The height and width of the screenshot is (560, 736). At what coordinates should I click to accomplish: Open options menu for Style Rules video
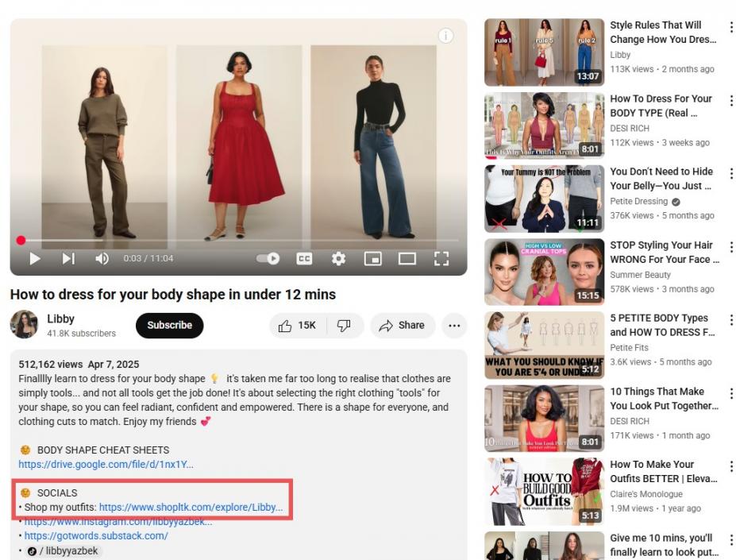coord(730,28)
